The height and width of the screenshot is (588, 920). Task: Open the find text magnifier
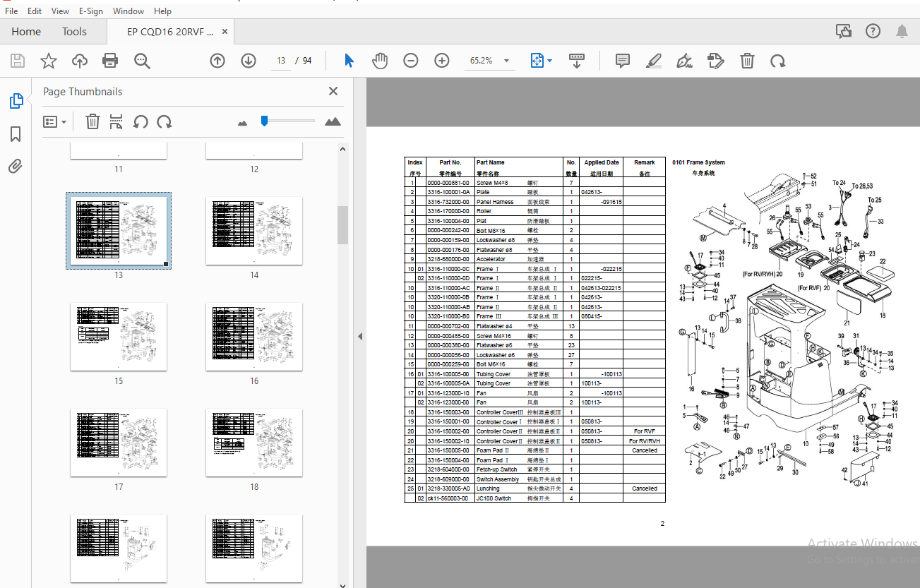click(142, 61)
